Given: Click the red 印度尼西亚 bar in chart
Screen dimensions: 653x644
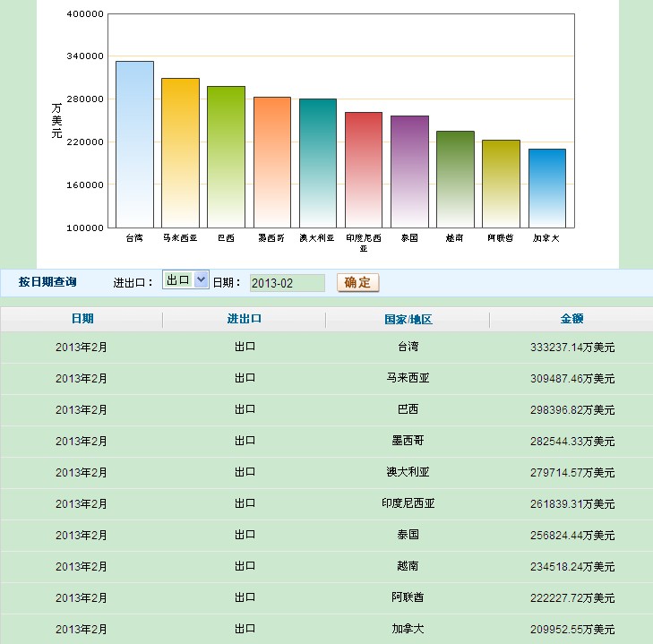Looking at the screenshot, I should tap(364, 170).
